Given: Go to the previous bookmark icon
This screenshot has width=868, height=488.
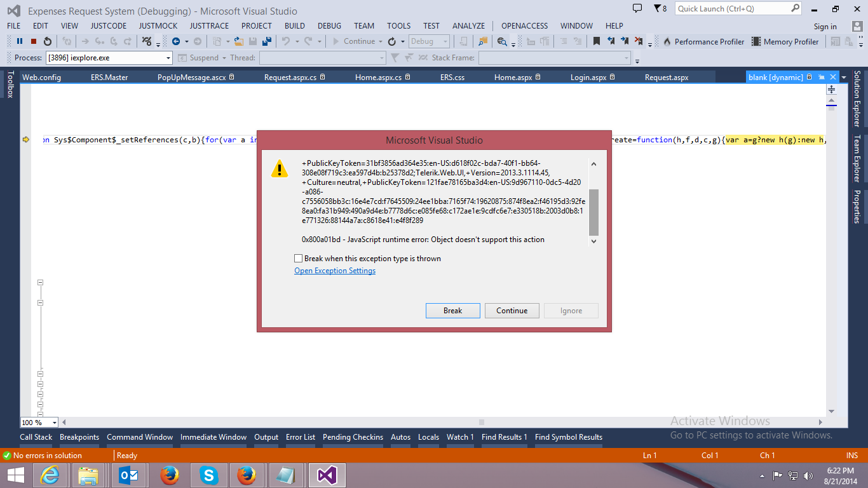Looking at the screenshot, I should 611,41.
